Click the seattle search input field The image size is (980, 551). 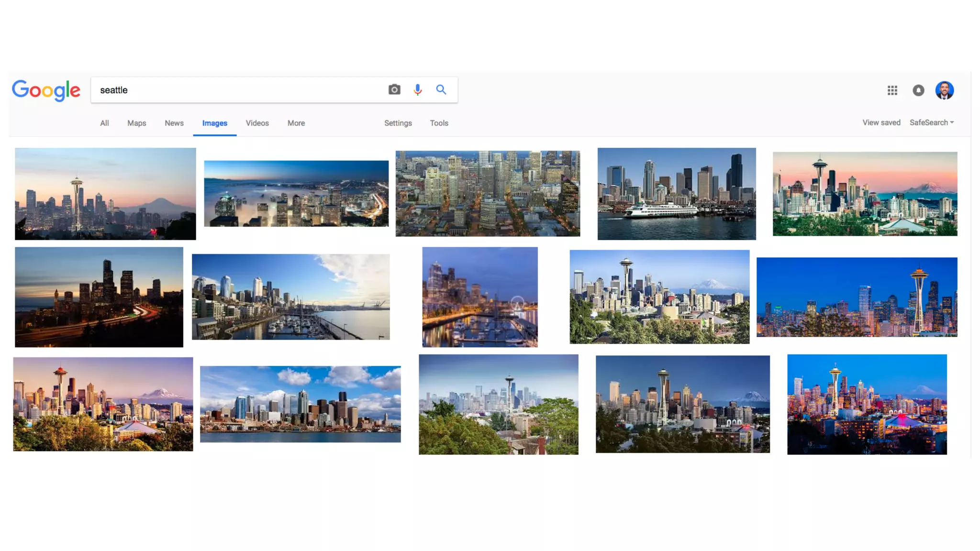[239, 90]
